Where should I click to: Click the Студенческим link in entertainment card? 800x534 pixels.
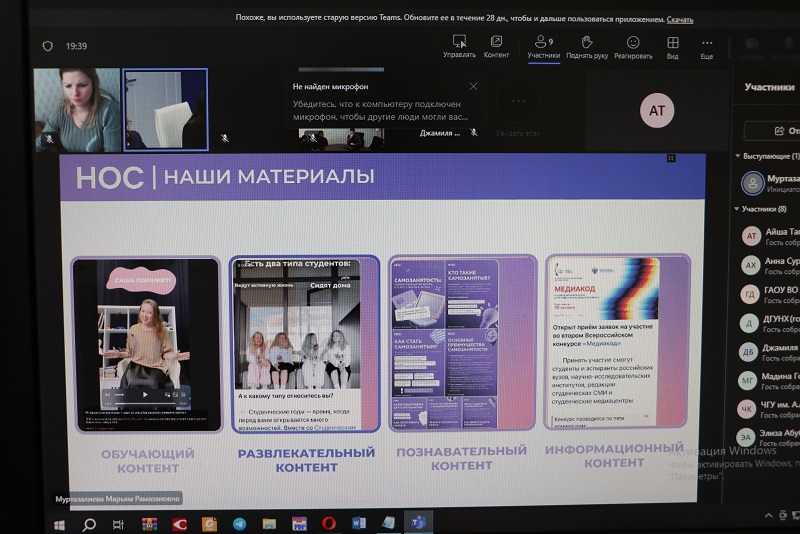click(335, 427)
